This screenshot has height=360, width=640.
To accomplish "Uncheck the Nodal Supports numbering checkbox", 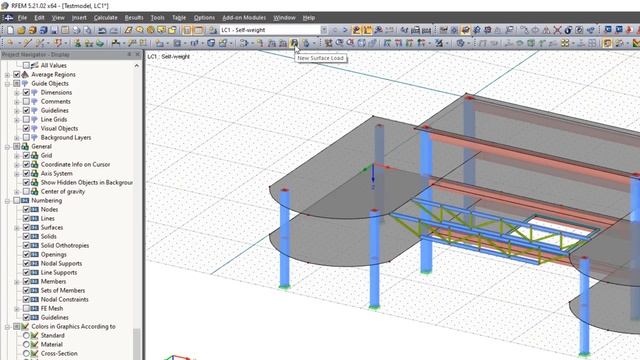I will [26, 263].
